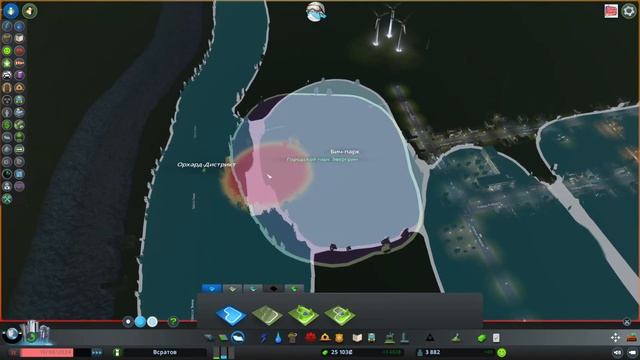Viewport: 640px width, 360px height.
Task: Open the Police badge menu
Action: coord(339,338)
